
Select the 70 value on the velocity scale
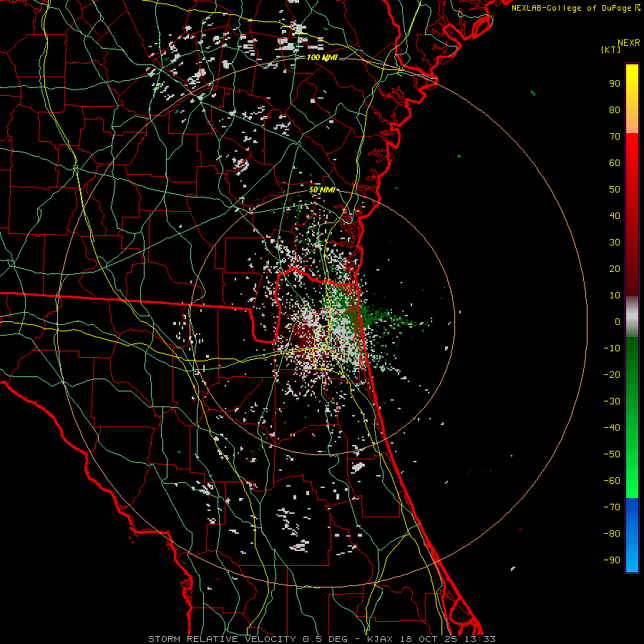tap(615, 137)
